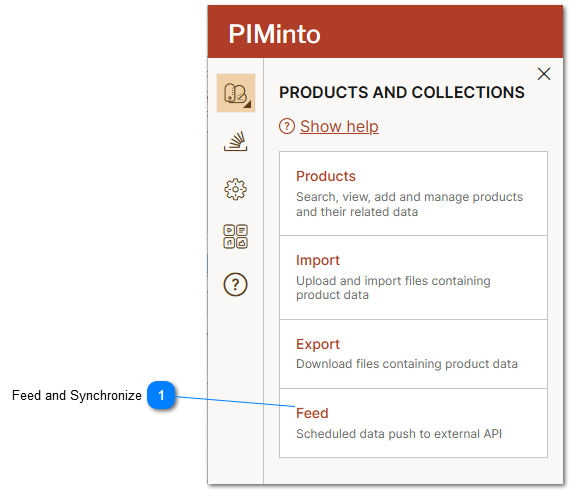Click the help circle icon beside Show help
This screenshot has height=493, width=572.
coord(287,126)
